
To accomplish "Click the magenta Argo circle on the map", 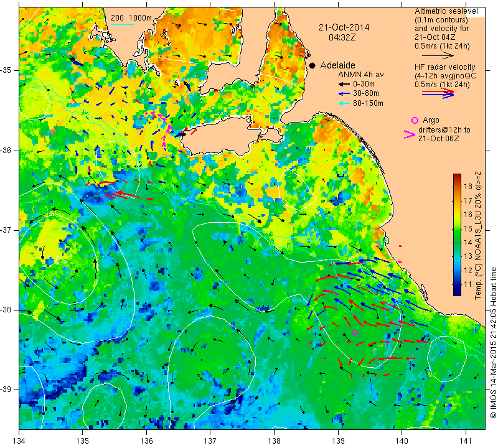I will [x=355, y=332].
